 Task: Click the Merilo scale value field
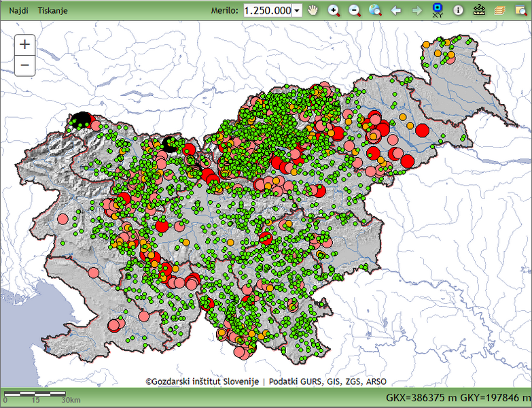click(267, 11)
